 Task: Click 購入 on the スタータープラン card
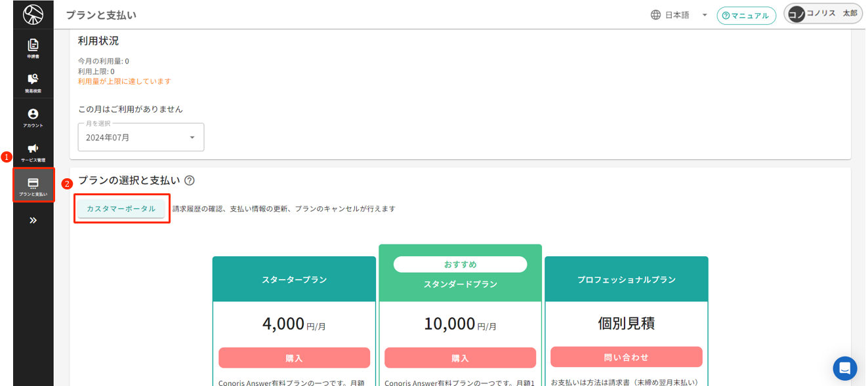coord(293,358)
